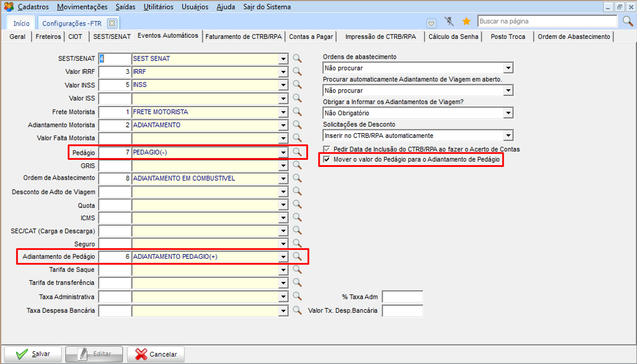Open the Solicitações de Desconto dropdown

click(508, 135)
